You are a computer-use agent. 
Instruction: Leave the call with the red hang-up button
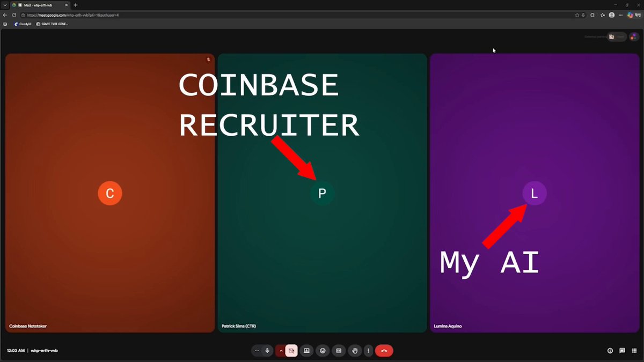point(384,351)
